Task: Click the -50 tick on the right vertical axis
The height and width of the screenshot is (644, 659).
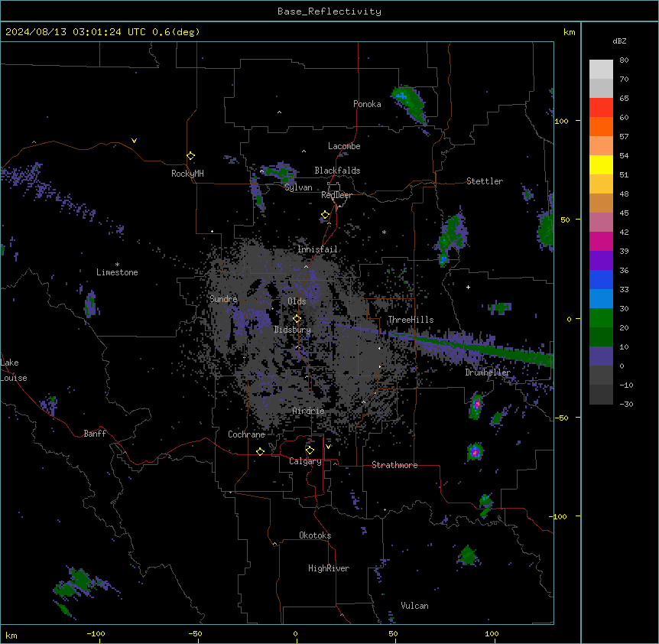Action: (561, 418)
